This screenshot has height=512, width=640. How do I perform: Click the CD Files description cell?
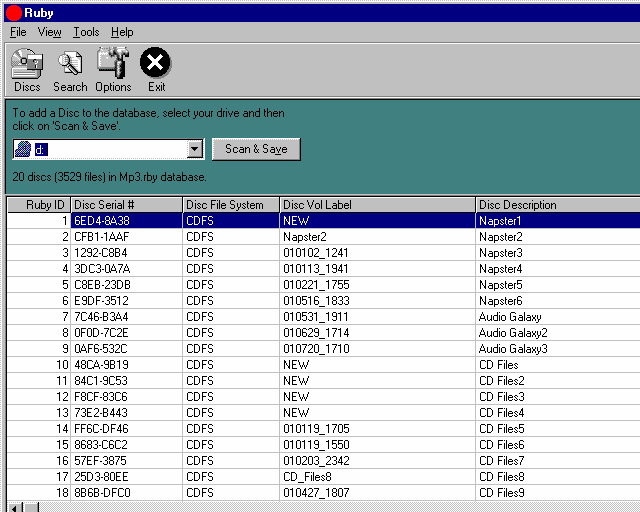point(558,365)
